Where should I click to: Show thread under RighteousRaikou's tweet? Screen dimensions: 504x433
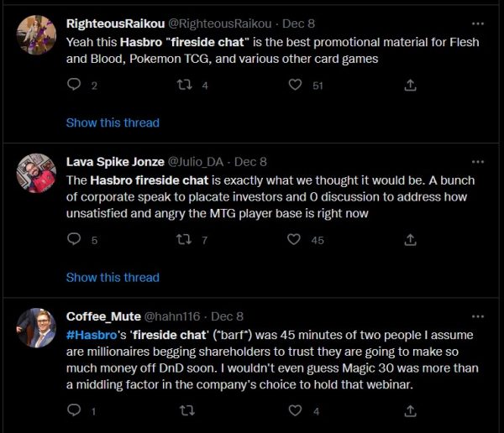[113, 123]
